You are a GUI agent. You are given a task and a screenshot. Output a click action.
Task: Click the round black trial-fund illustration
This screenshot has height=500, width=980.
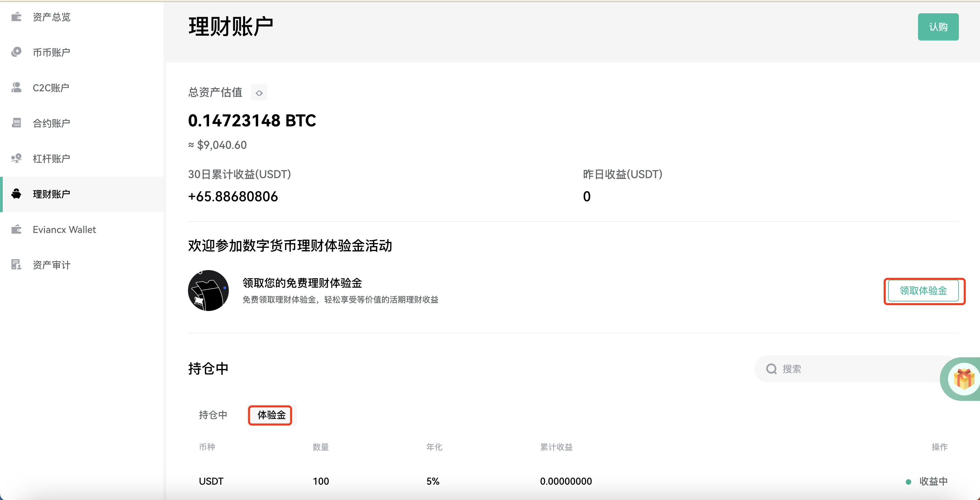pos(208,291)
